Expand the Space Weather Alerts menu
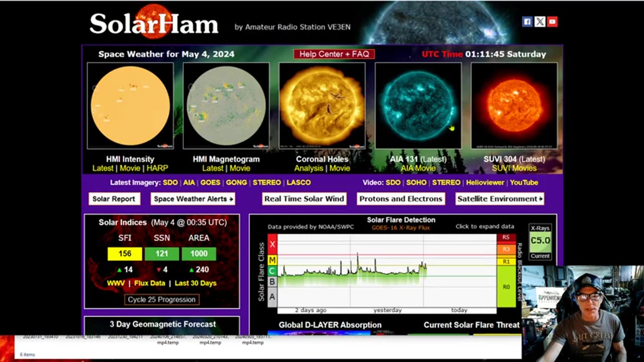The height and width of the screenshot is (362, 644). pyautogui.click(x=193, y=199)
